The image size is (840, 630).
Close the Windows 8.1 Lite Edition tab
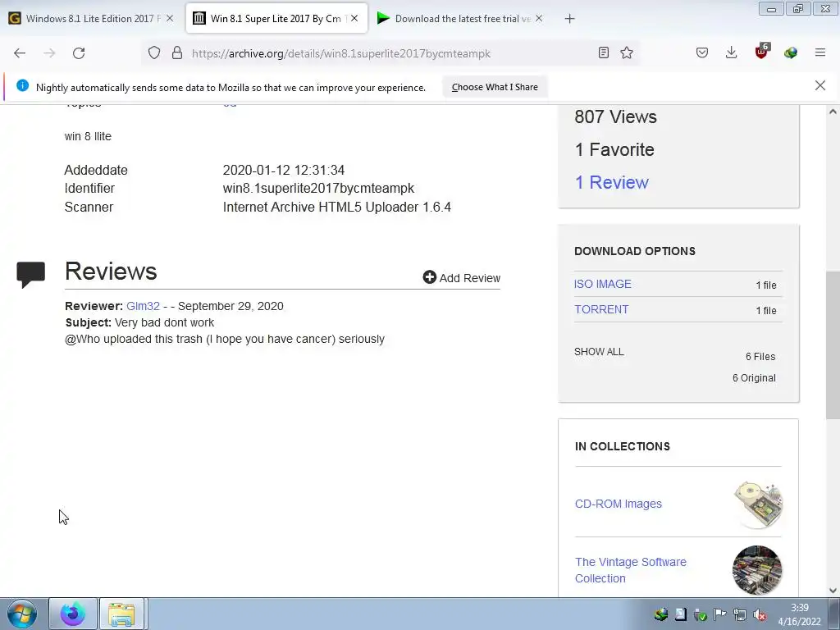pyautogui.click(x=170, y=18)
